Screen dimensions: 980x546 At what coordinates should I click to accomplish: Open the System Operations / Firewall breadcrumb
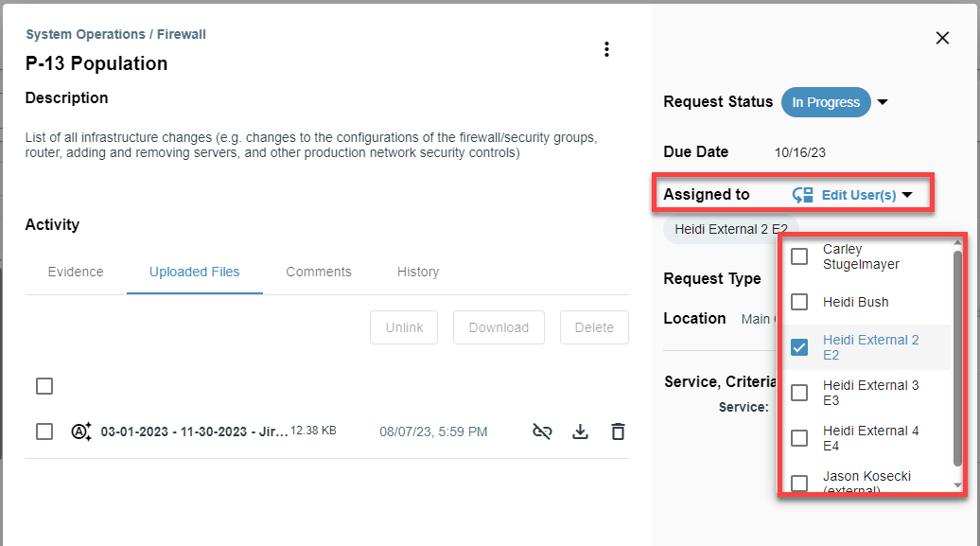115,33
